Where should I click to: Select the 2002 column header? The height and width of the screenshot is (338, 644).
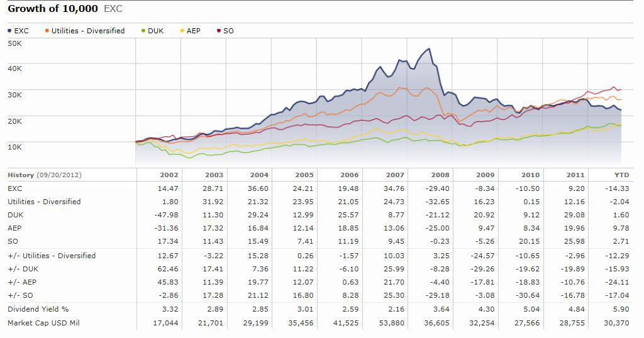(169, 175)
